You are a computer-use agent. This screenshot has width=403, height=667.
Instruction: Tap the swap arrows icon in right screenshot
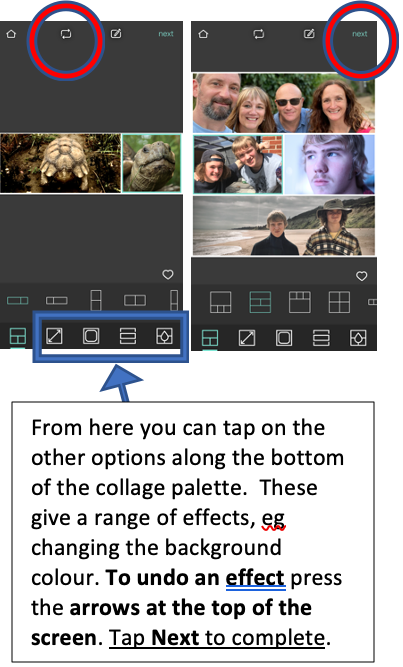[258, 34]
